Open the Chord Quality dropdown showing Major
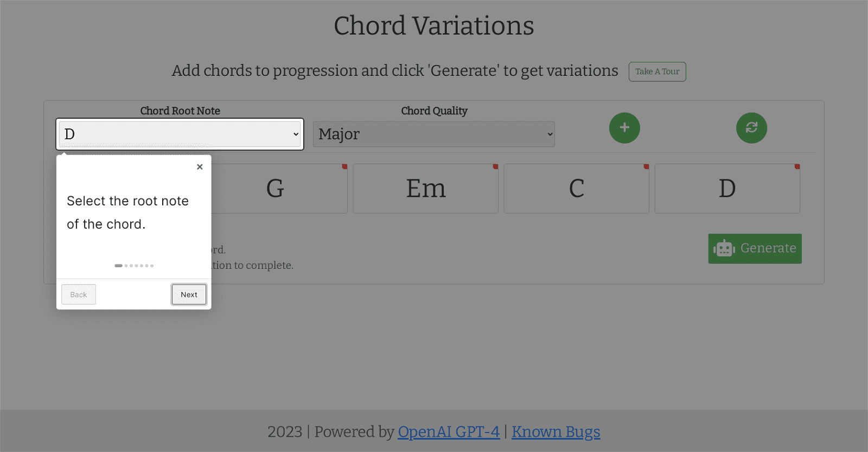Viewport: 868px width, 452px height. click(433, 134)
